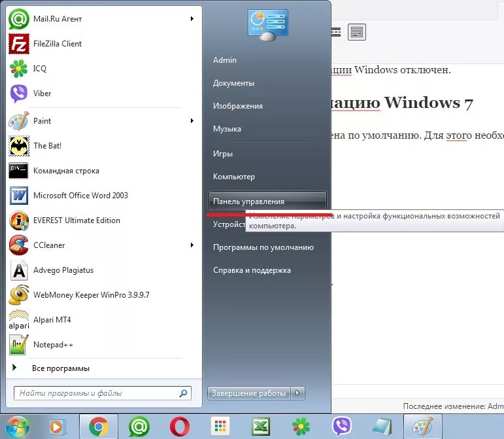Open Admin user folder

tap(225, 60)
